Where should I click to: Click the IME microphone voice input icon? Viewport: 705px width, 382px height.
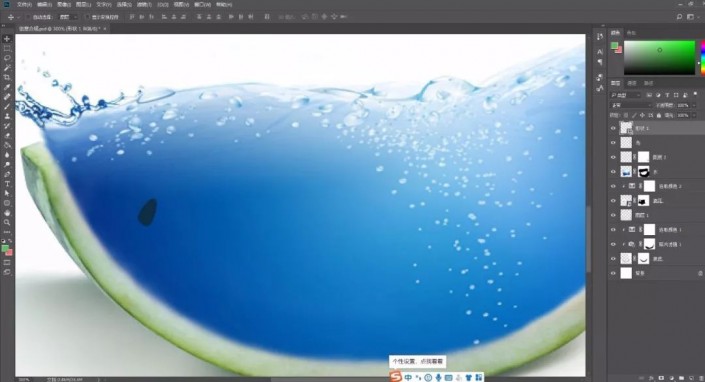(x=438, y=378)
